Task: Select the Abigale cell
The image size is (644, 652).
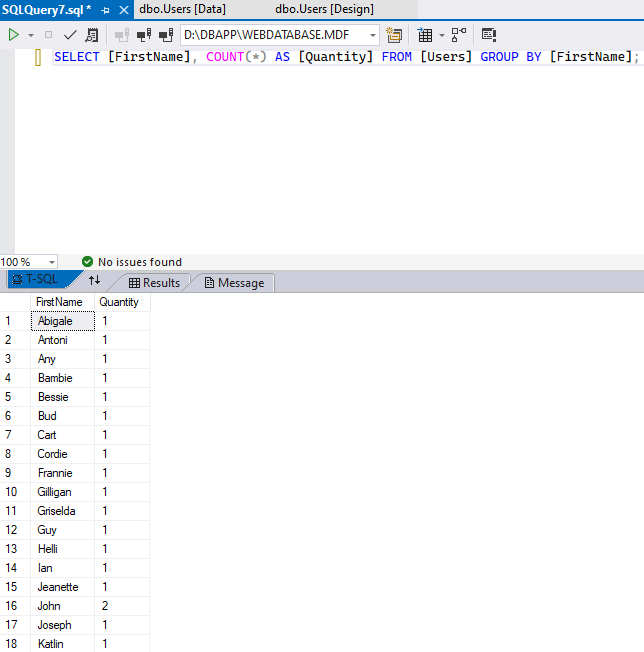Action: tap(63, 321)
